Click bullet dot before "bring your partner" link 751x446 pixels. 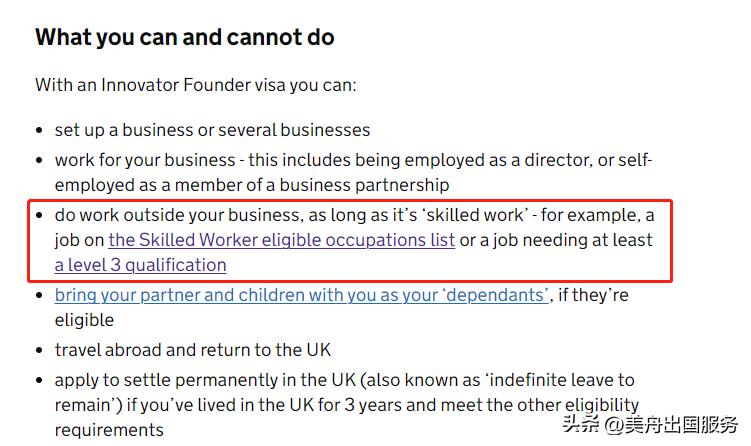pos(40,296)
